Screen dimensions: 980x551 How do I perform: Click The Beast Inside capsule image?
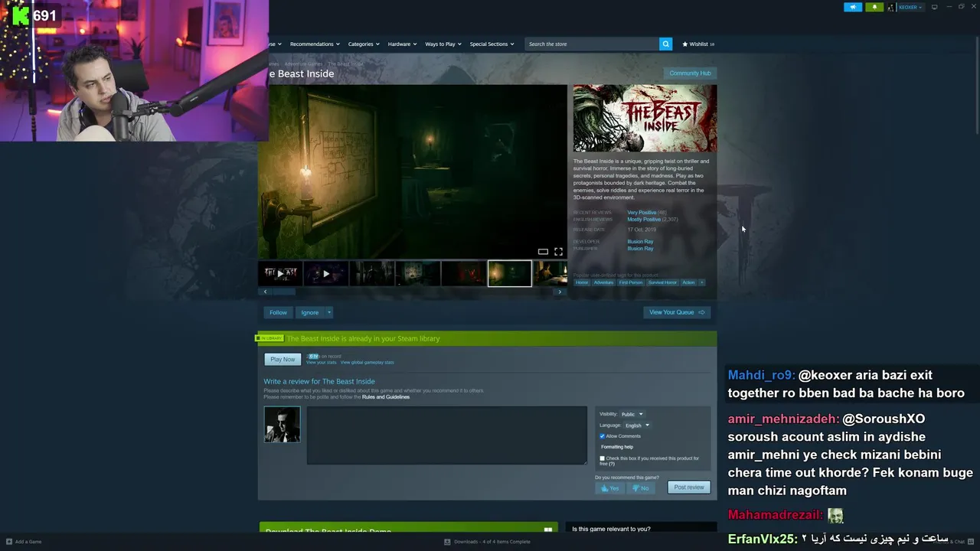click(x=645, y=118)
